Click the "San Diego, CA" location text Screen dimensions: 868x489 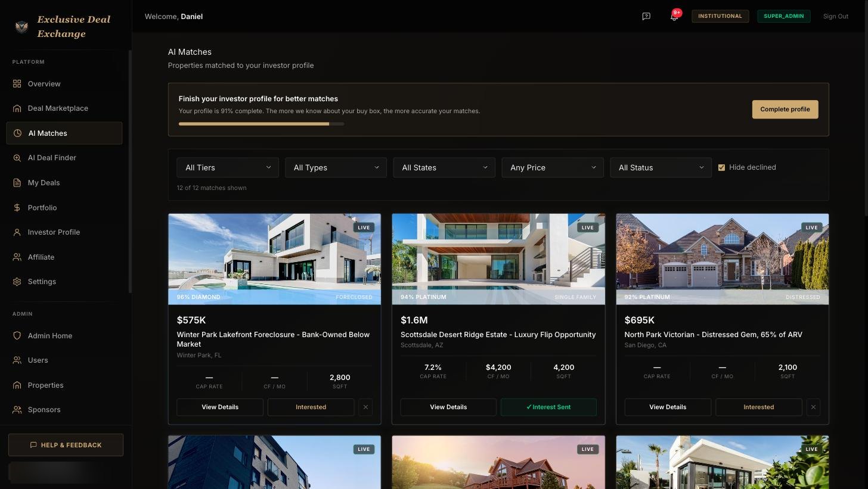point(646,345)
